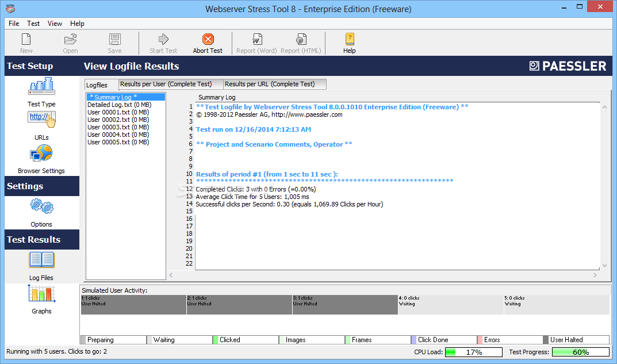Select User 00005.txt log file

[x=118, y=142]
